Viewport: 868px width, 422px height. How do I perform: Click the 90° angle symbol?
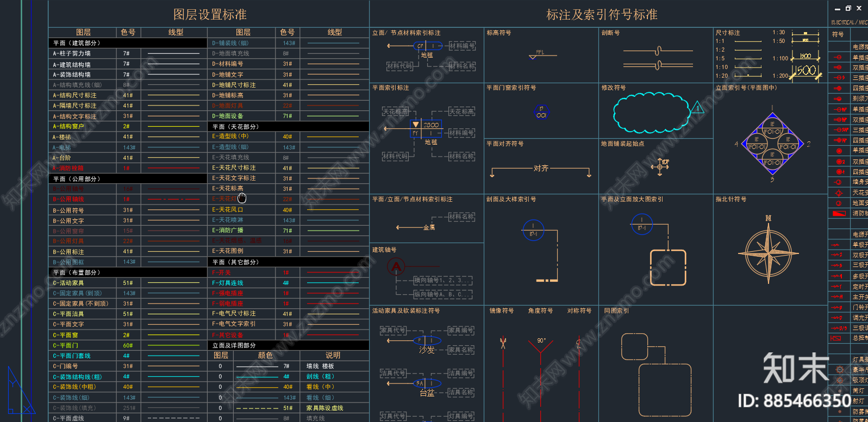pyautogui.click(x=540, y=346)
